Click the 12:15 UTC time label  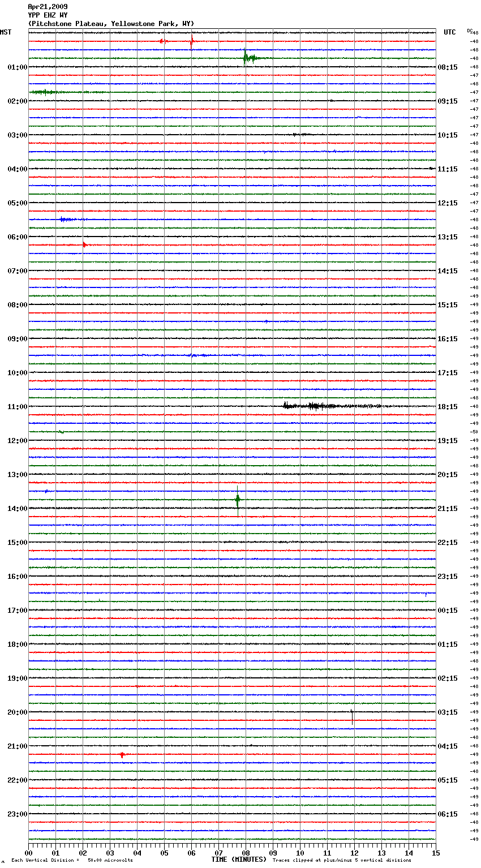448,203
